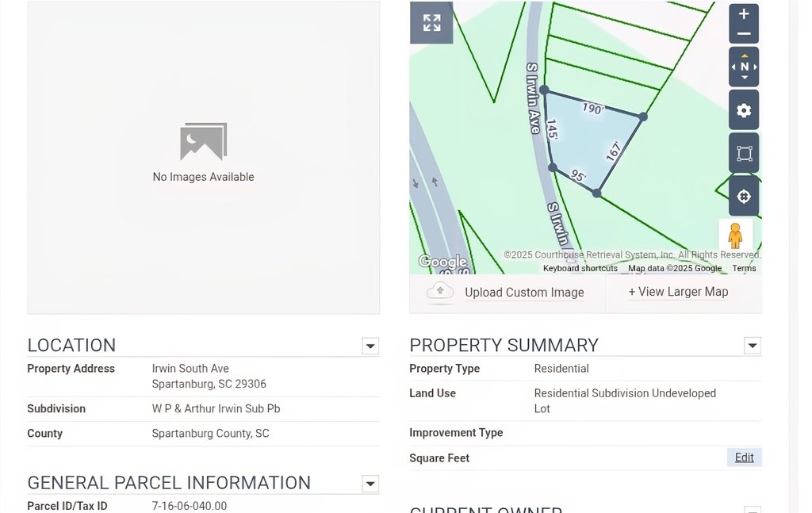The width and height of the screenshot is (812, 513).
Task: Open map settings gear
Action: point(744,110)
